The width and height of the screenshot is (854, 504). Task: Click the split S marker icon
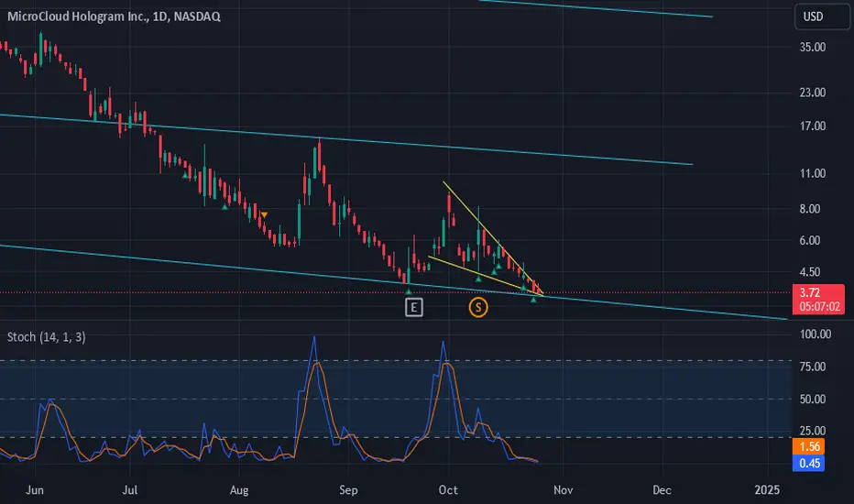(x=478, y=307)
